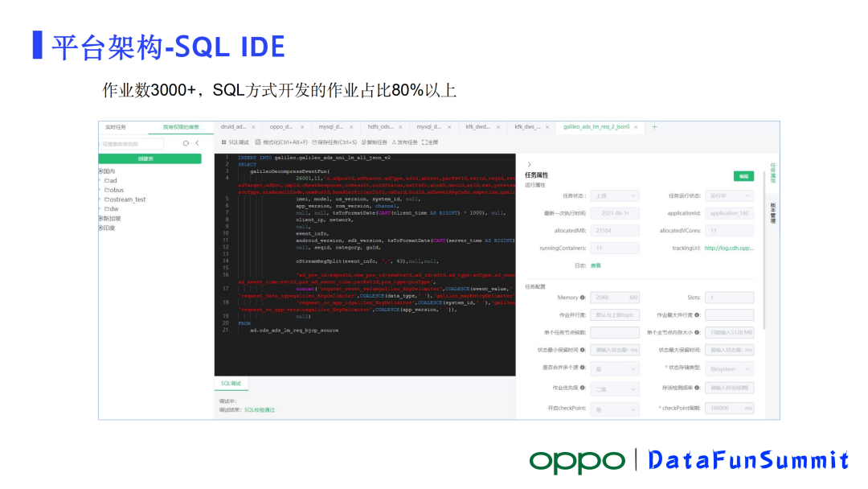868x489 pixels.
Task: Click the 单个主节点内存大小 info icon
Action: [x=697, y=333]
